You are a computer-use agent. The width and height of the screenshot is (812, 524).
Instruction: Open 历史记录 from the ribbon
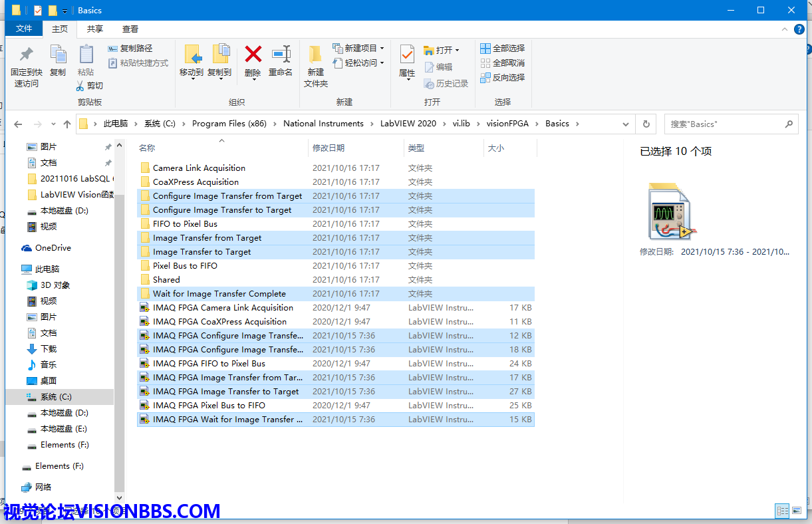tap(446, 83)
